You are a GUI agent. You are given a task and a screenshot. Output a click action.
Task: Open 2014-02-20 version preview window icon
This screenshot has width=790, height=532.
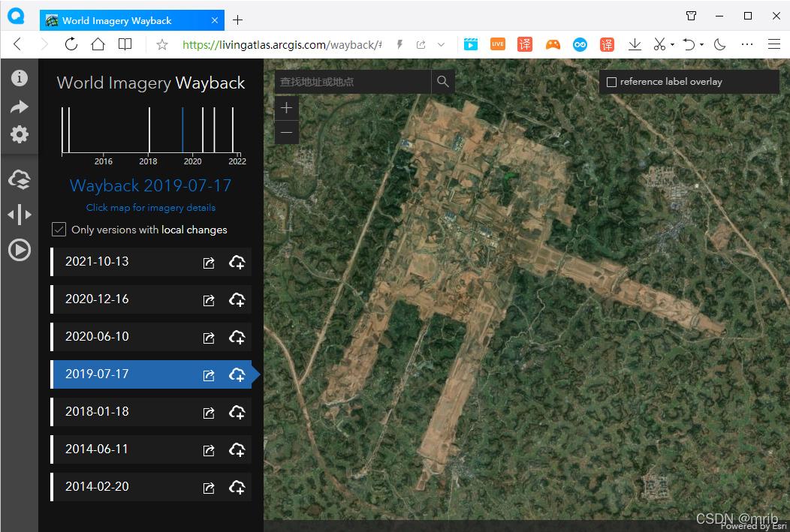click(x=209, y=488)
